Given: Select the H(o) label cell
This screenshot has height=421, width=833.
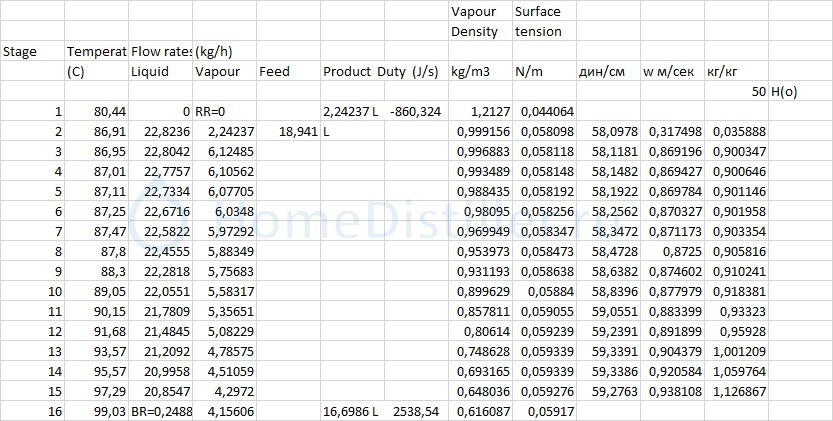Looking at the screenshot, I should click(x=784, y=91).
